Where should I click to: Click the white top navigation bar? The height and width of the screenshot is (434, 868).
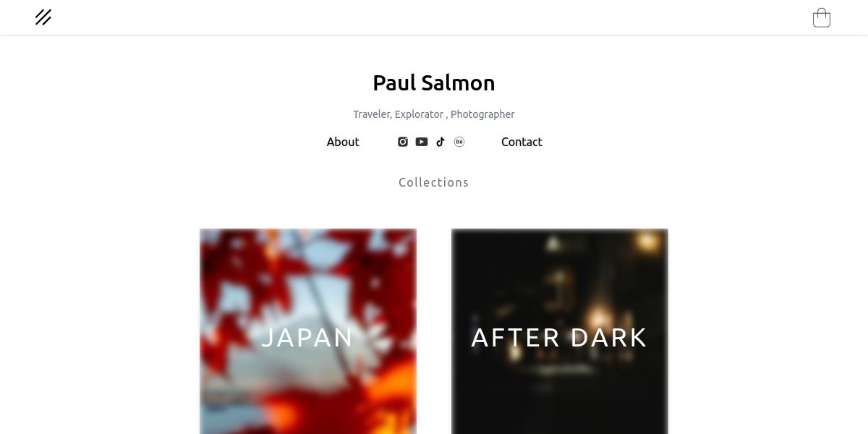point(434,17)
